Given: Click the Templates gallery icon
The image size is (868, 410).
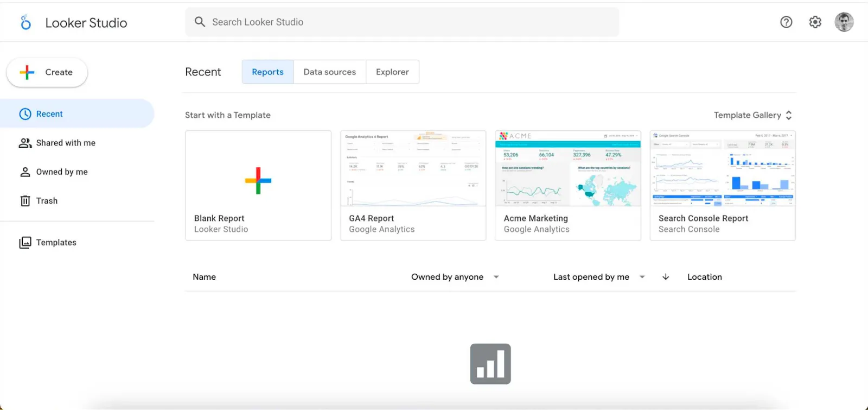Looking at the screenshot, I should 25,243.
